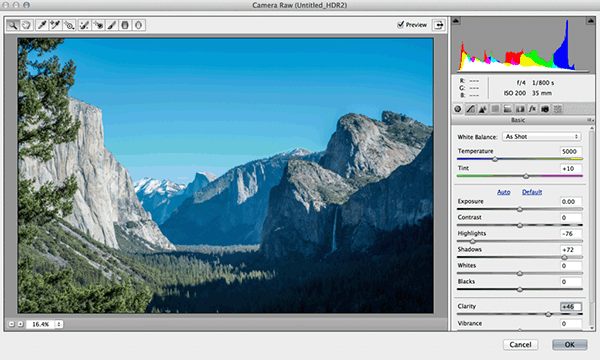Click the Exposure value field
Screen dimensions: 600x360
[x=571, y=202]
